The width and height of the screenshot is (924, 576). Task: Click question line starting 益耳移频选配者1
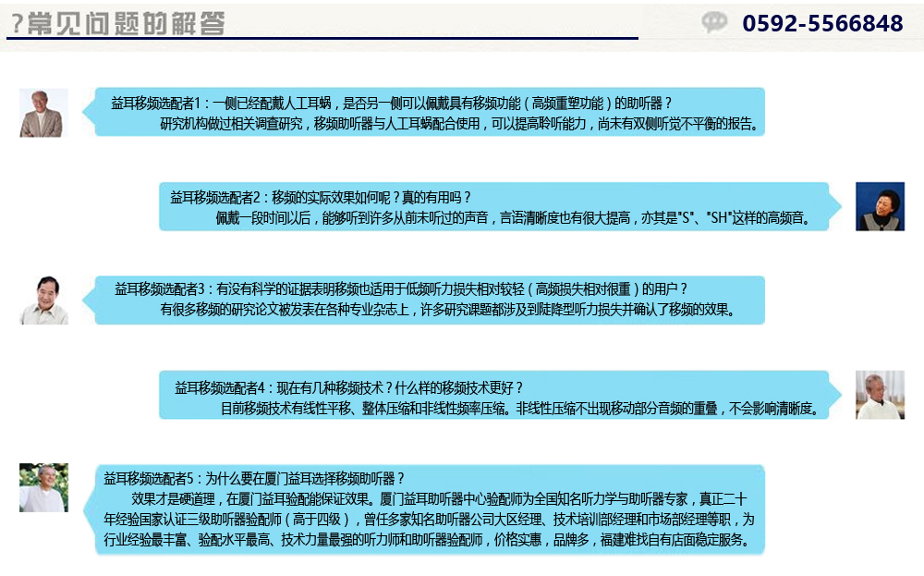(391, 104)
